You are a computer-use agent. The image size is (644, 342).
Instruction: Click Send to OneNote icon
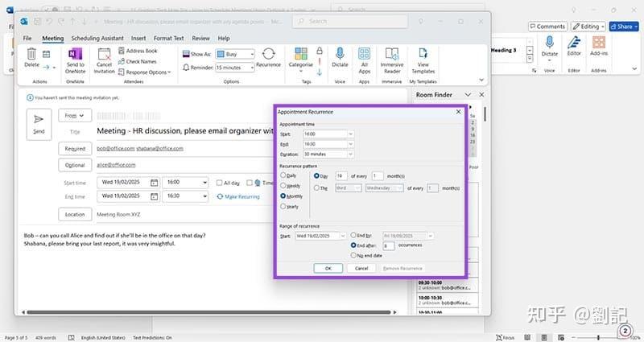tap(75, 54)
